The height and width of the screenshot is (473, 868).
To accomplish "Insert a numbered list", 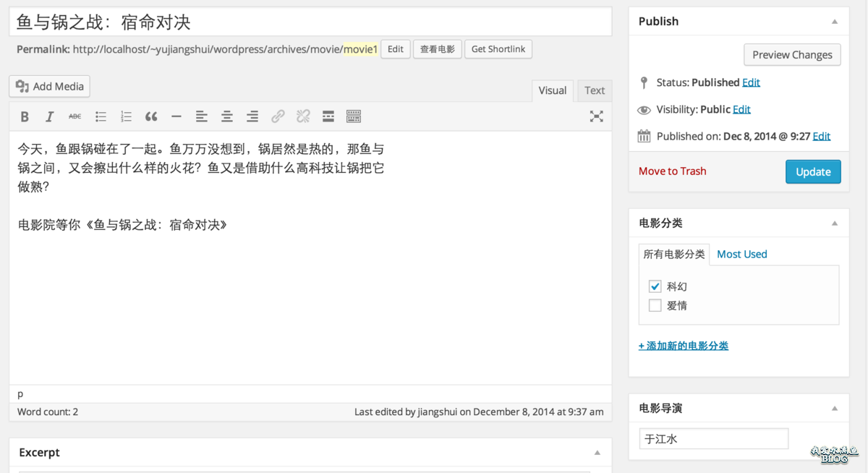I will click(x=126, y=116).
